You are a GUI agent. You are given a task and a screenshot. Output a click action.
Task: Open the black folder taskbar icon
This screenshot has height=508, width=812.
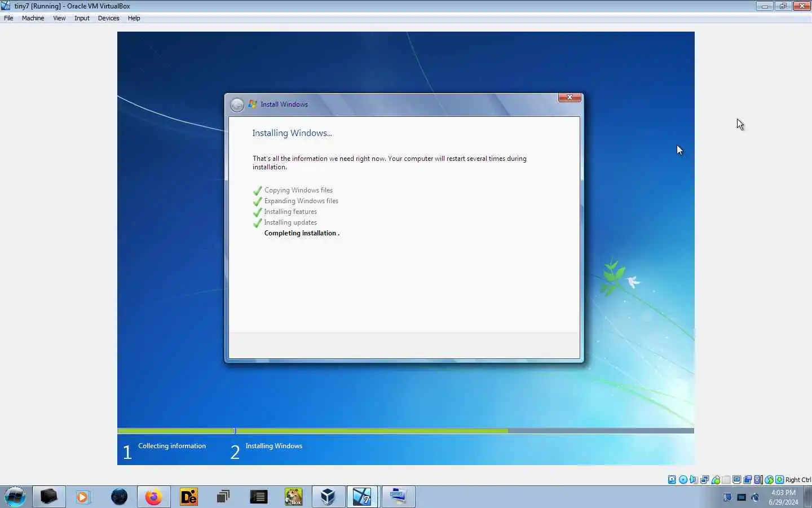coord(49,497)
